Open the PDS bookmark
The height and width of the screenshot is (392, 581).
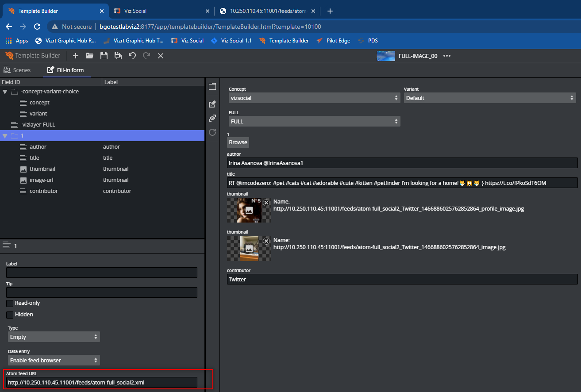point(368,41)
